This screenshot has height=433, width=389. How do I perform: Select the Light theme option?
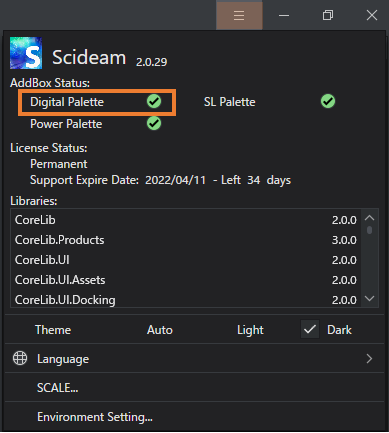(250, 330)
